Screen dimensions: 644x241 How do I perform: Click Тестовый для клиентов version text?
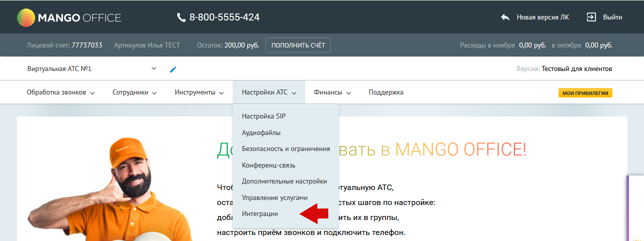577,69
